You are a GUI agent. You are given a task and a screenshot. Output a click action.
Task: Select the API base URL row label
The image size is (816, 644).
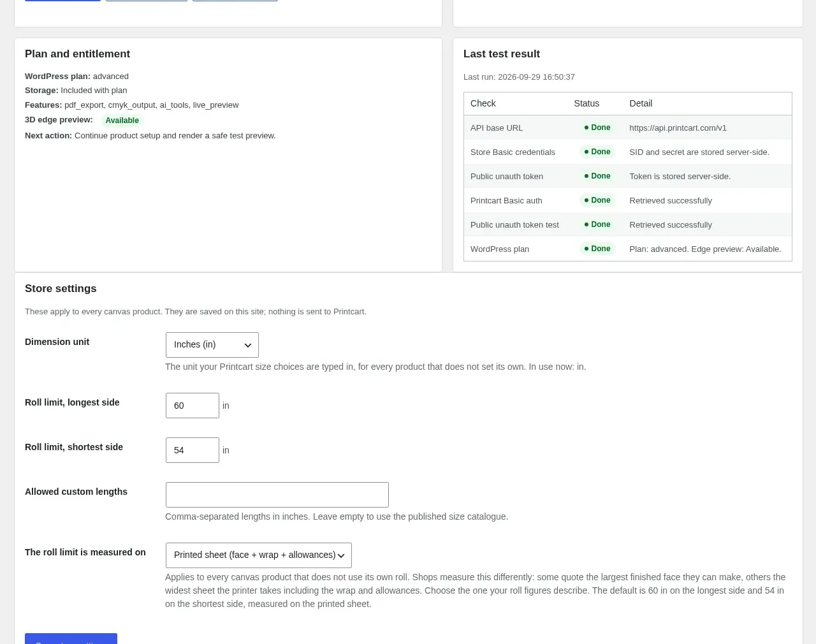[x=497, y=128]
